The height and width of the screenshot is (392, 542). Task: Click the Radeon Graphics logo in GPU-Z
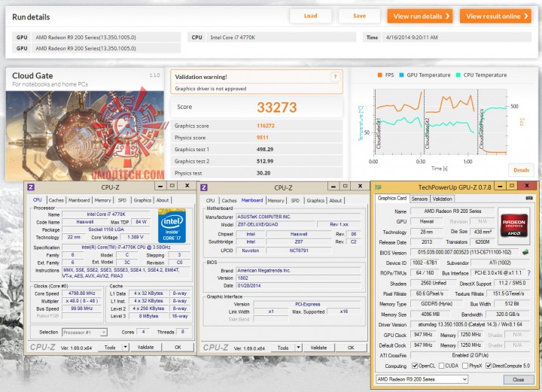pyautogui.click(x=514, y=224)
